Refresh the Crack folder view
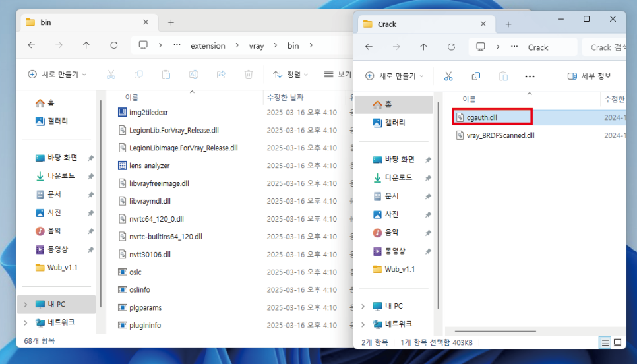Screen dimensions: 637x364 coord(451,47)
